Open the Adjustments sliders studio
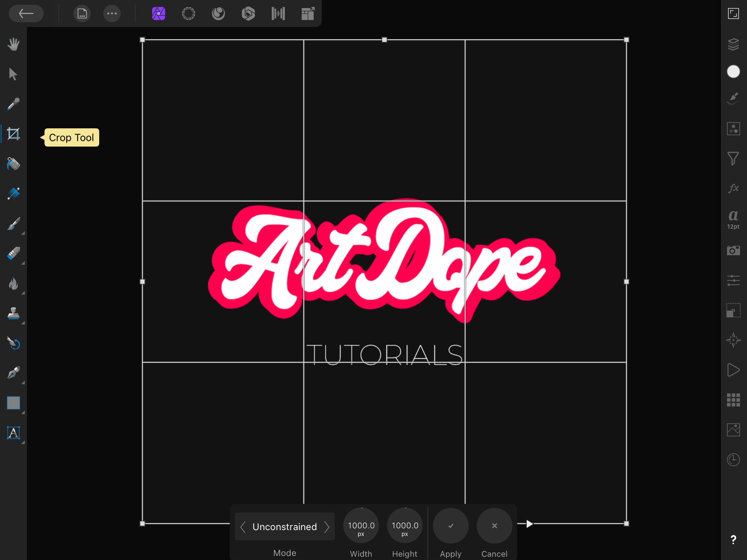 734,280
